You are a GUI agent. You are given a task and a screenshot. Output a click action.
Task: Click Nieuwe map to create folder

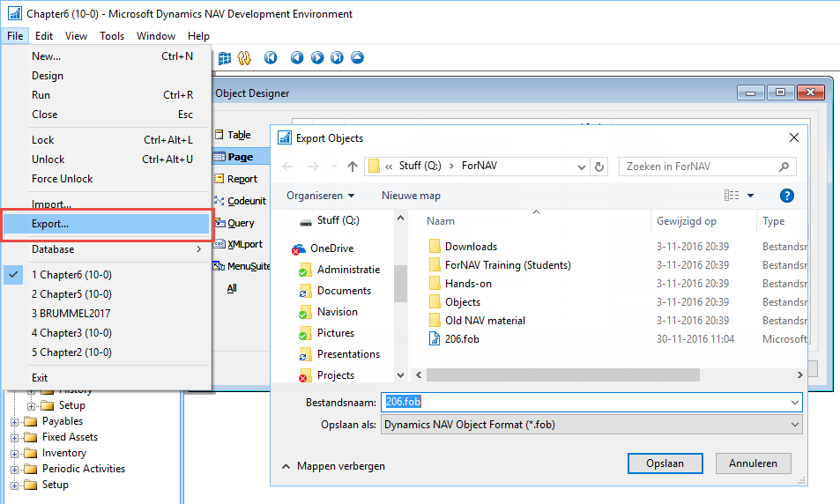point(411,196)
